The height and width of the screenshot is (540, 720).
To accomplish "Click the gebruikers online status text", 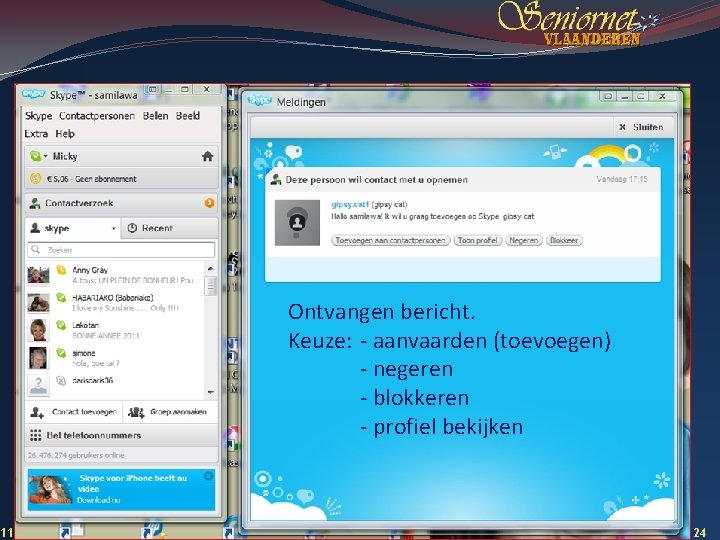I will pos(76,455).
